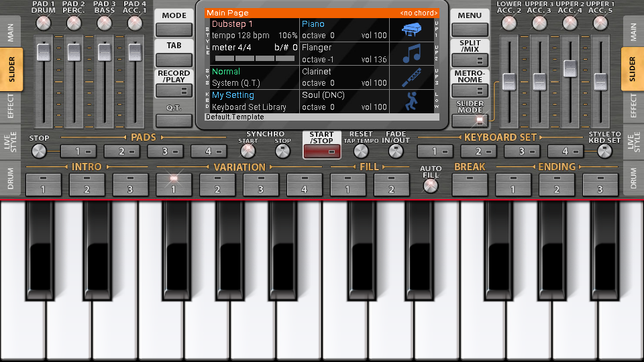Select the Piano grand piano icon
Screen dimensions: 644x362
[x=411, y=29]
